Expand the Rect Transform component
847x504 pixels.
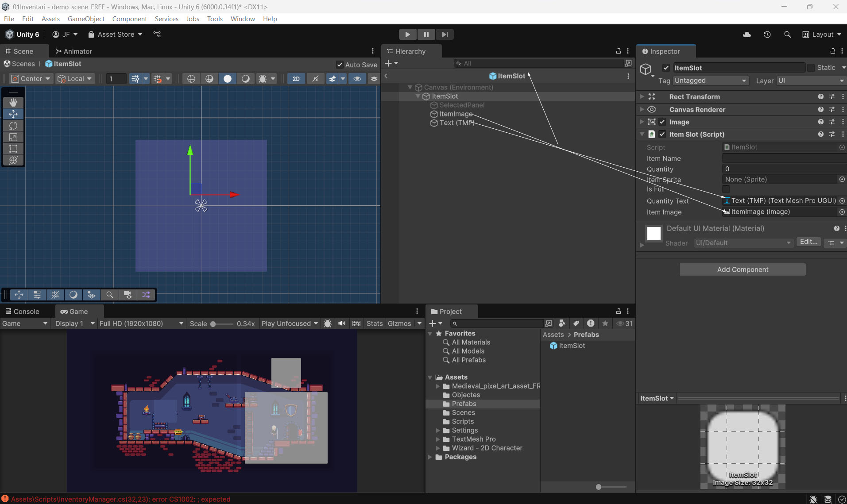[x=642, y=96]
